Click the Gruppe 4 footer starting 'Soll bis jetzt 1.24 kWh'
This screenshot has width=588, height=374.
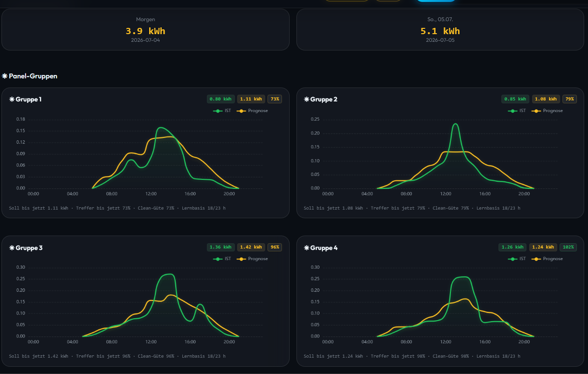pyautogui.click(x=412, y=356)
